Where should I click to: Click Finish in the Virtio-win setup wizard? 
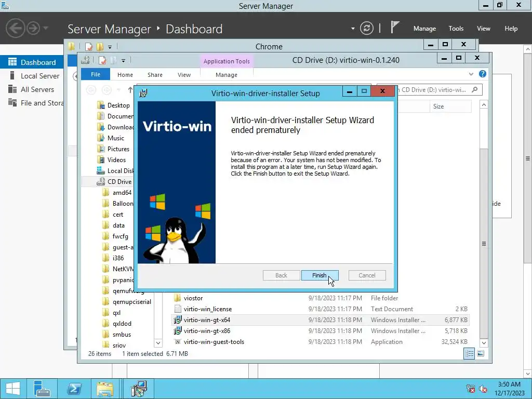(320, 275)
